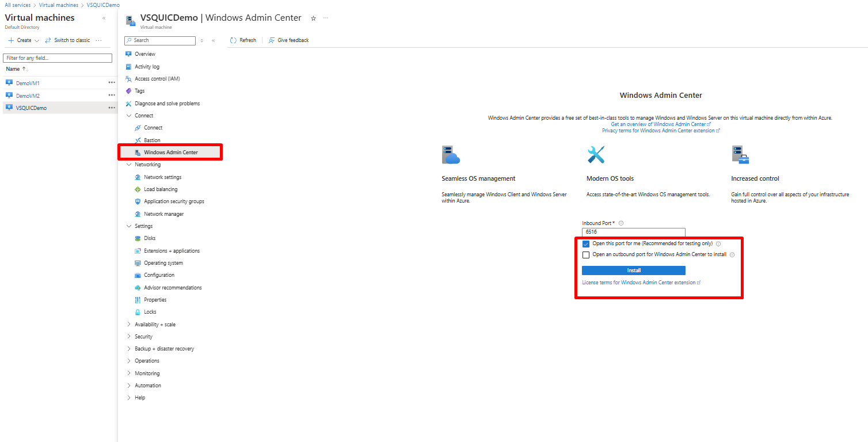Expand the Automation section
Screen dimensions: 868x442
click(128, 386)
